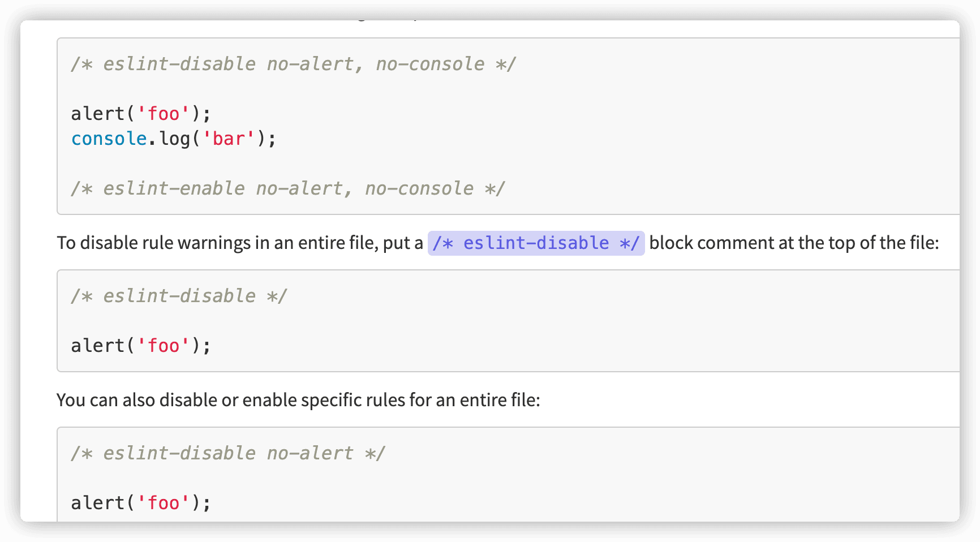The height and width of the screenshot is (542, 980).
Task: Click alert('foo') in the bottom code block
Action: point(140,503)
